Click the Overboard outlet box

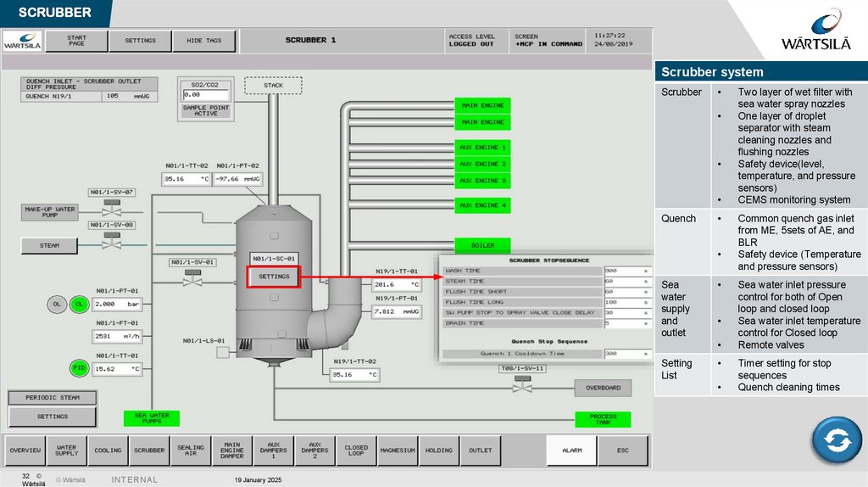603,388
